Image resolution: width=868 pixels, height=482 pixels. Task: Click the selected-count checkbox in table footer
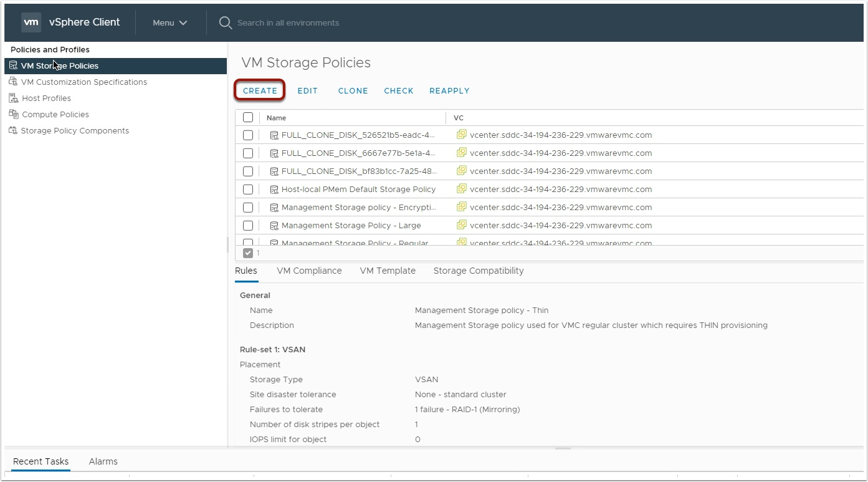click(248, 253)
